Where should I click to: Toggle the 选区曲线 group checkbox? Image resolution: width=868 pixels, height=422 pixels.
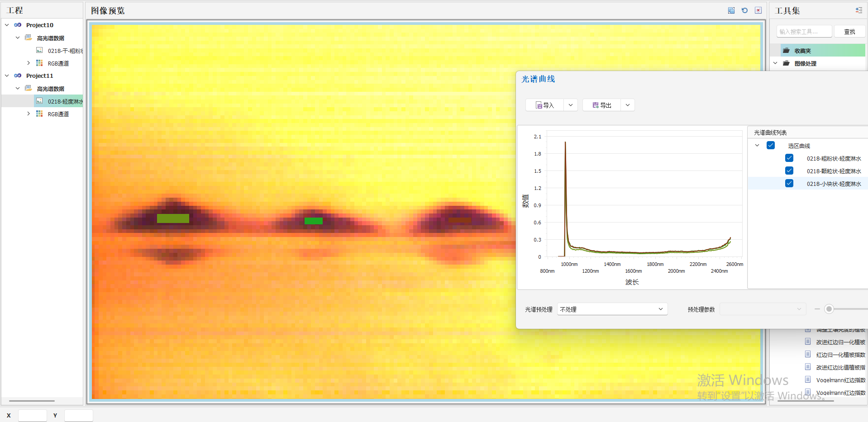tap(771, 145)
